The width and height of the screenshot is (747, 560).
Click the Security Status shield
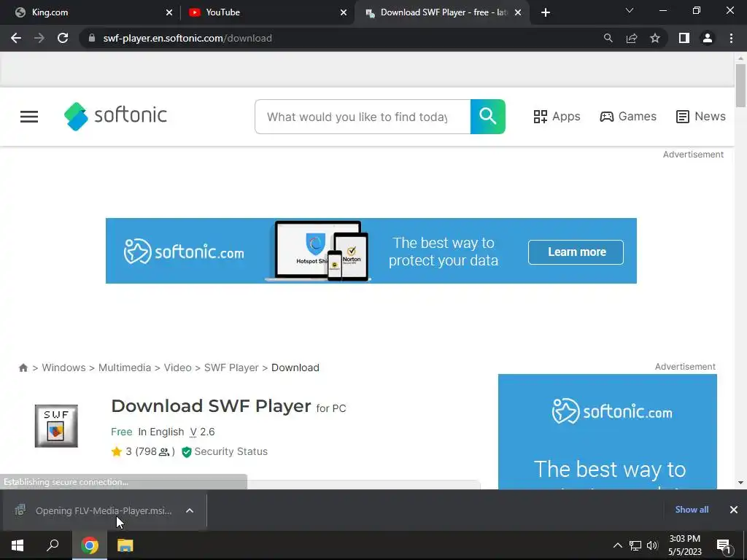(186, 452)
